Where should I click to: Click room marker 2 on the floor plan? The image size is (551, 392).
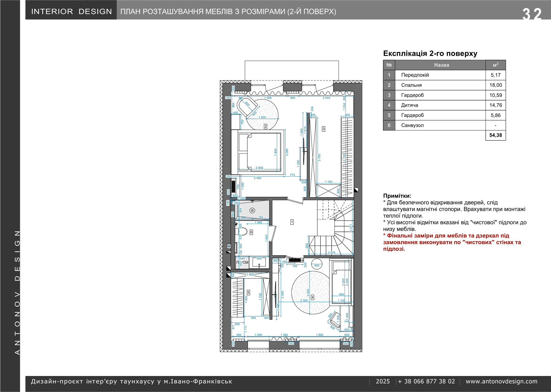(x=265, y=126)
